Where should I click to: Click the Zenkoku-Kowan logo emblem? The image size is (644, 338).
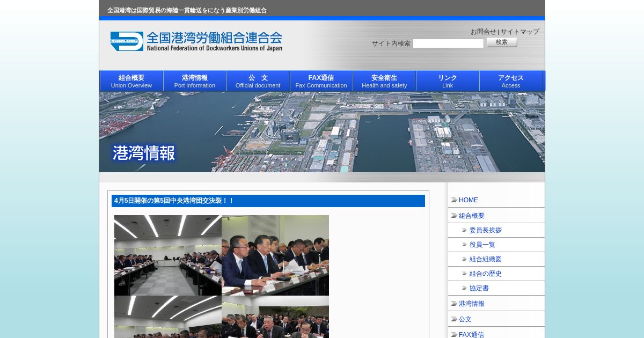[127, 41]
